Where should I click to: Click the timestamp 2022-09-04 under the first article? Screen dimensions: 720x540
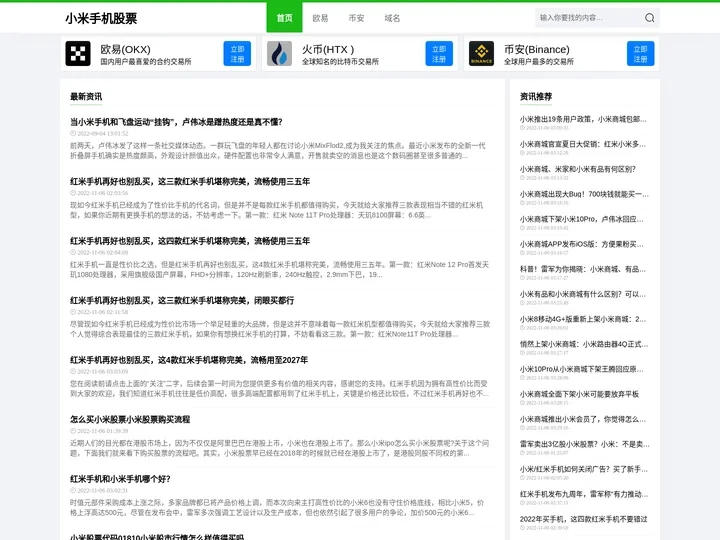[x=99, y=134]
